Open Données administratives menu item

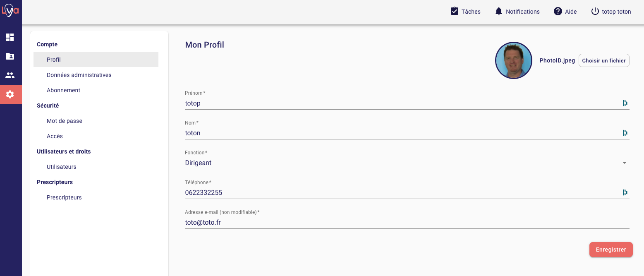79,75
